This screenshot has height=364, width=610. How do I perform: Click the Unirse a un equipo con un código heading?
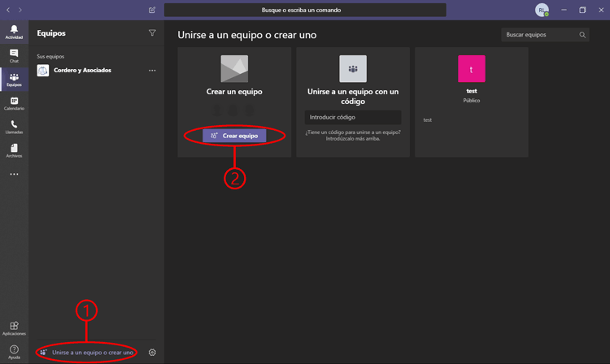coord(353,97)
